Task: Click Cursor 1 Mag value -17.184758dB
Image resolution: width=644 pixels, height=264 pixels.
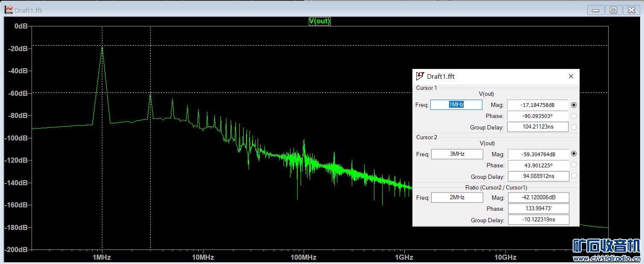Action: click(537, 105)
